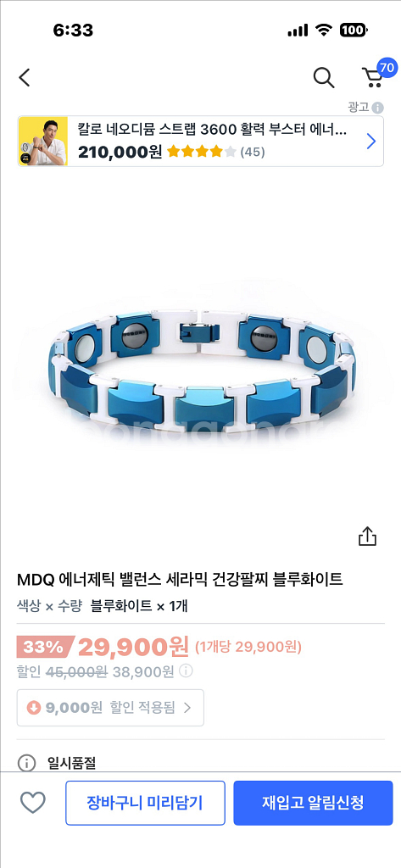Select the 색상 × 수량 블루화이트 option row
Viewport: 401px width, 868px height.
pos(102,605)
